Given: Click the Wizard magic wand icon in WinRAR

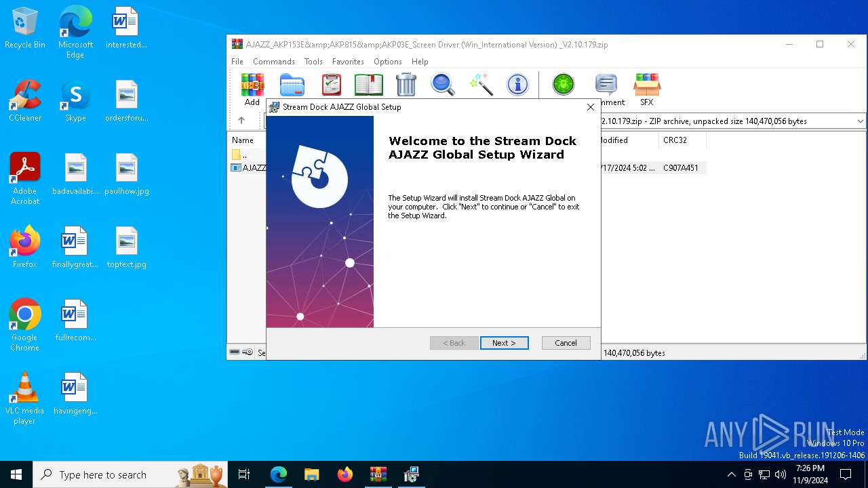Looking at the screenshot, I should (481, 85).
